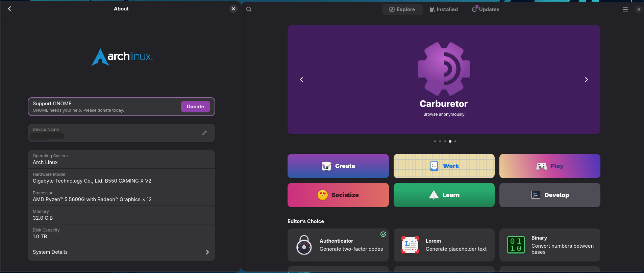This screenshot has width=644, height=273.
Task: Open the Socialize category
Action: click(x=338, y=195)
